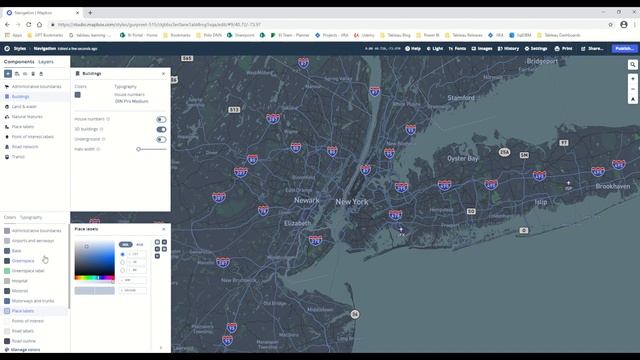The height and width of the screenshot is (360, 640).
Task: Open the Fonts manager
Action: click(457, 49)
